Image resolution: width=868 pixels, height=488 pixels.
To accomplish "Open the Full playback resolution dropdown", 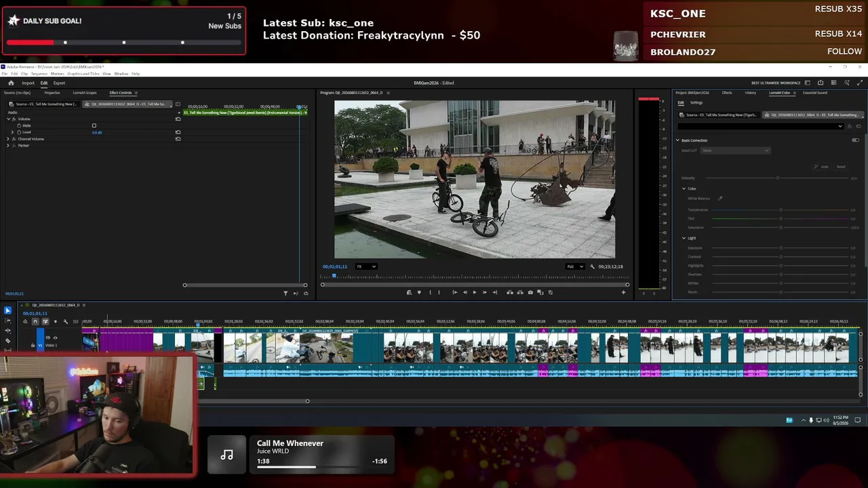I will pos(575,266).
